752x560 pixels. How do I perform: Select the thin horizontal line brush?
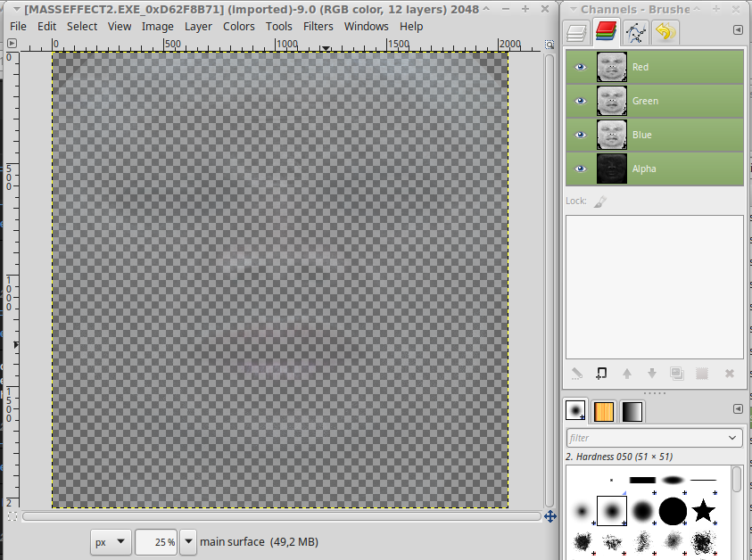[x=703, y=480]
